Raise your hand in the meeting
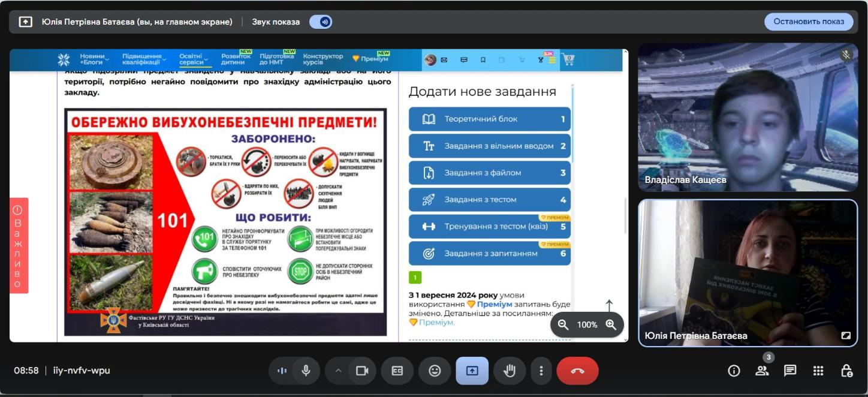Image resolution: width=868 pixels, height=397 pixels. tap(510, 371)
